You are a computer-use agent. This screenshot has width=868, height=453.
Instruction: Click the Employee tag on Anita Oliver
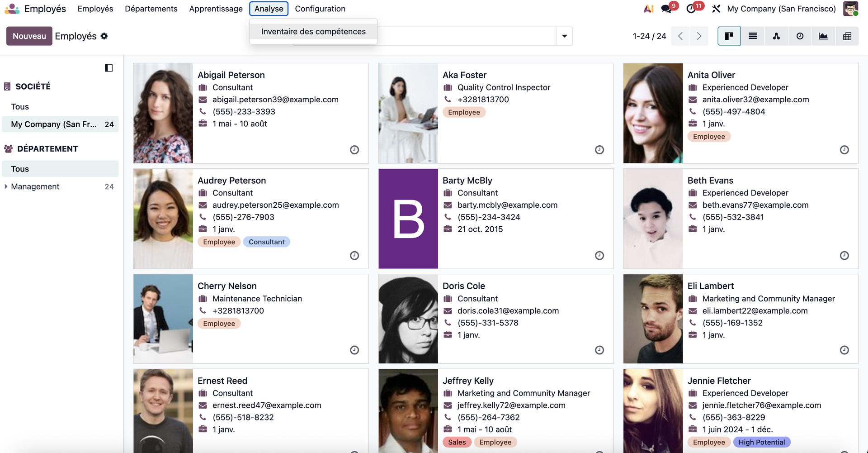coord(709,137)
